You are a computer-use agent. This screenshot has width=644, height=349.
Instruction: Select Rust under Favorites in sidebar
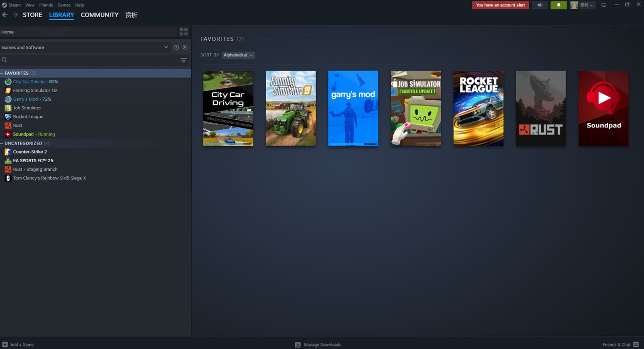pyautogui.click(x=95, y=125)
